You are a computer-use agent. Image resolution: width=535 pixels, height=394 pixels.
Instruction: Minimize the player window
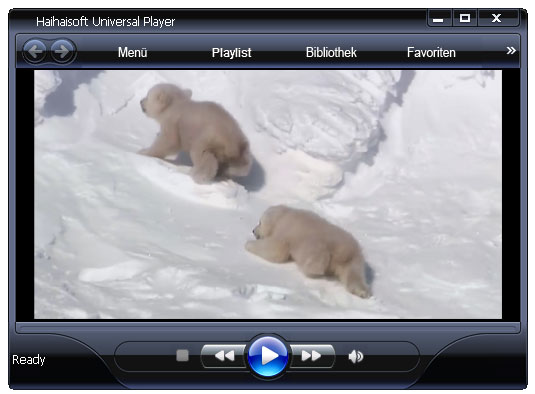[439, 18]
